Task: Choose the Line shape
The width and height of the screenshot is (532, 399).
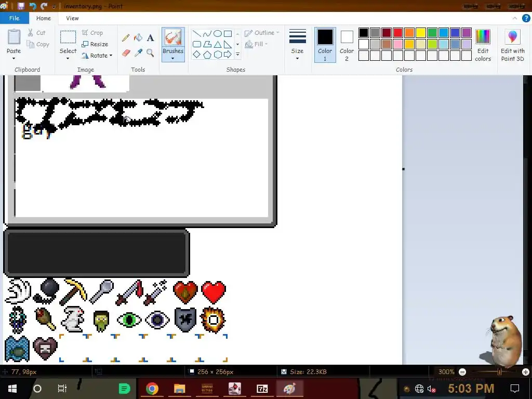Action: click(x=196, y=34)
